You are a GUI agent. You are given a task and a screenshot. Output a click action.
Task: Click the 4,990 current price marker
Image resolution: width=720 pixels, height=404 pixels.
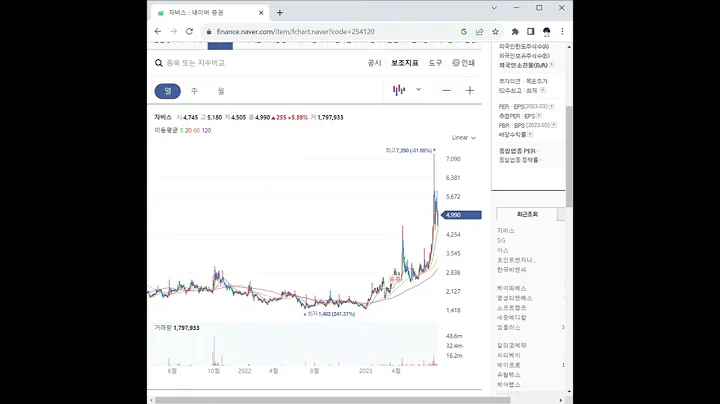[x=461, y=215]
